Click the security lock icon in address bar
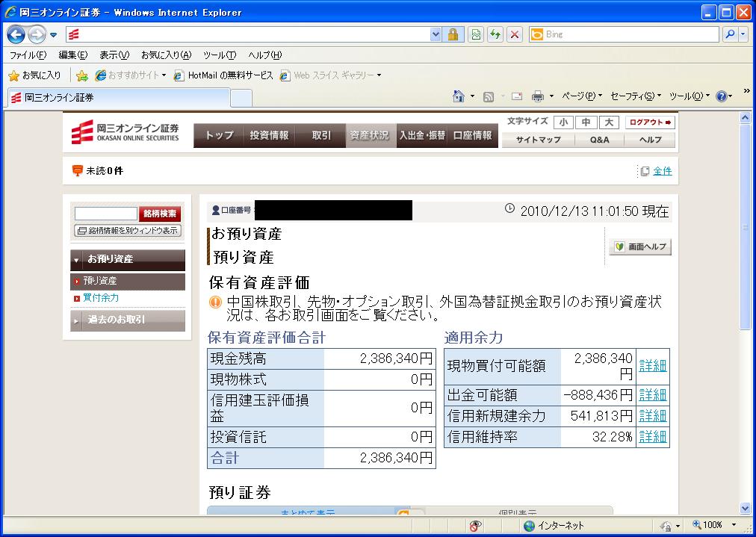 click(x=453, y=34)
